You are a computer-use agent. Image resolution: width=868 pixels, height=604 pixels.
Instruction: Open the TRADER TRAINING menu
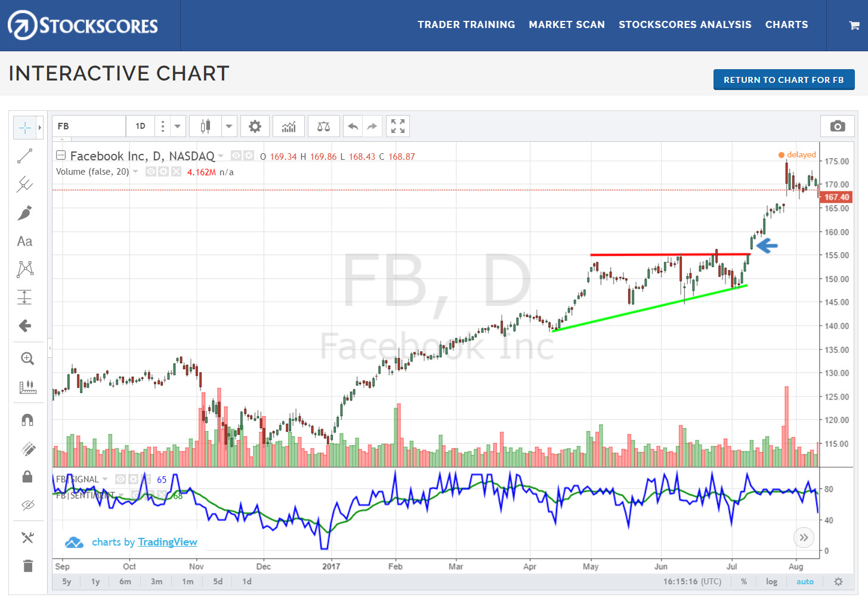pyautogui.click(x=467, y=24)
